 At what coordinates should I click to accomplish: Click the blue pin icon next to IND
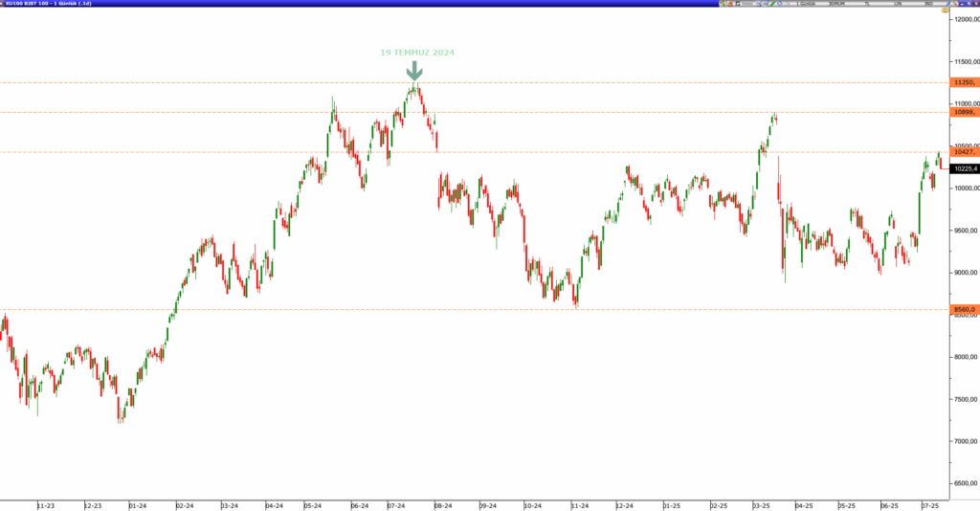point(948,4)
